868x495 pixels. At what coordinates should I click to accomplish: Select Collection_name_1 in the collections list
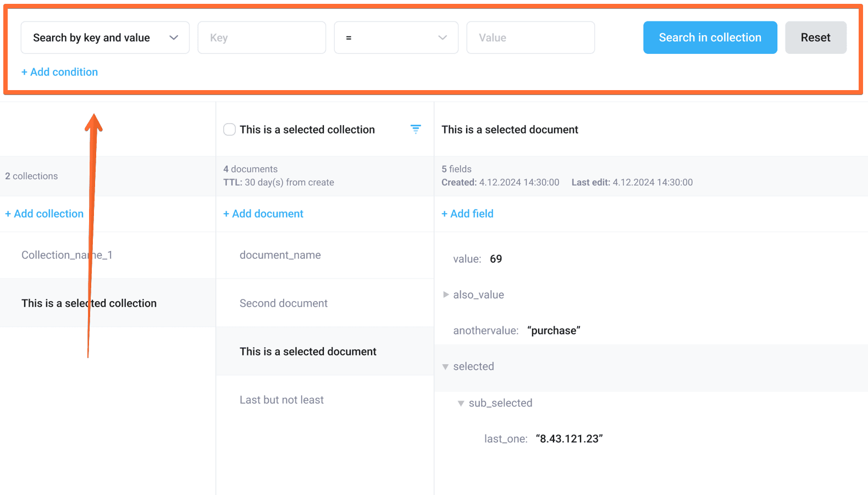(x=67, y=255)
